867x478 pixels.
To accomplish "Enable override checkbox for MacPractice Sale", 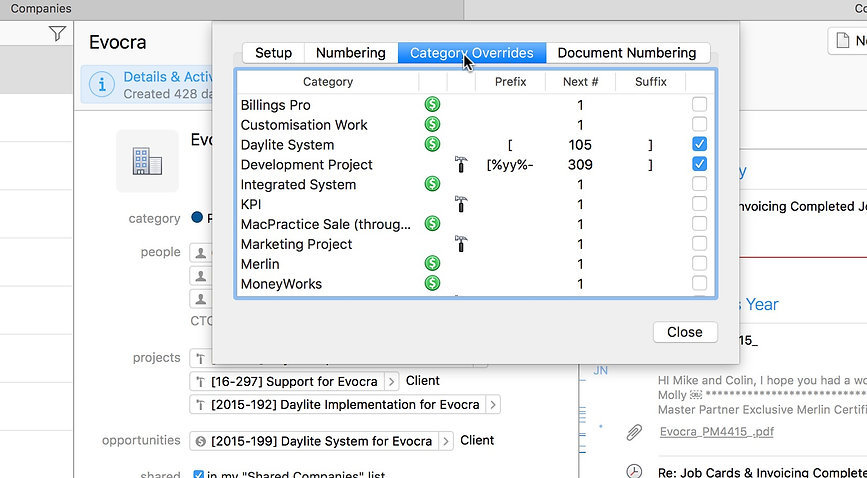I will tap(699, 224).
